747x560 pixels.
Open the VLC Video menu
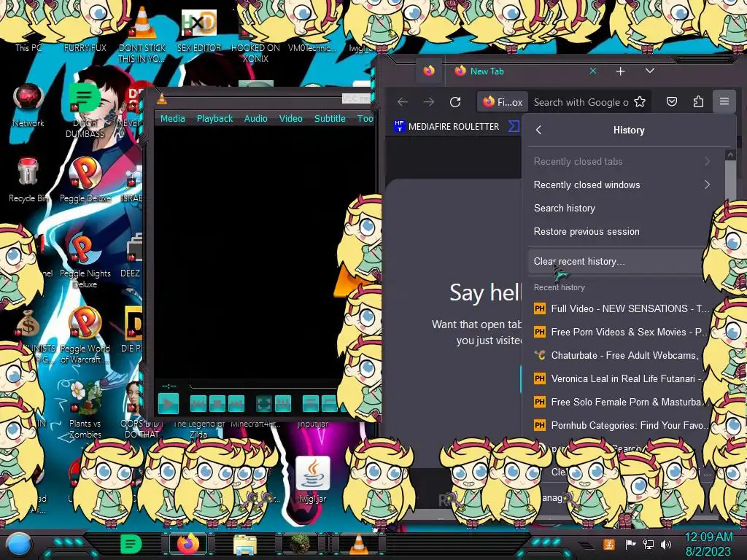[290, 119]
